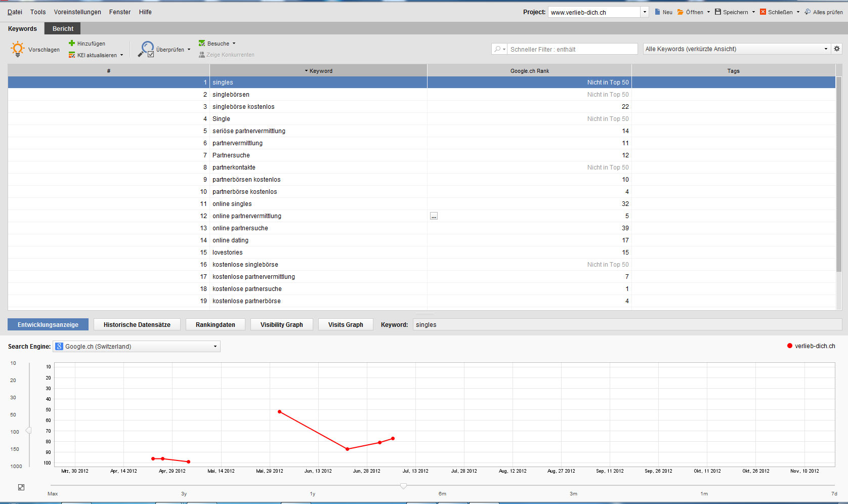Click the 1m mark on time range slider

tap(704, 493)
